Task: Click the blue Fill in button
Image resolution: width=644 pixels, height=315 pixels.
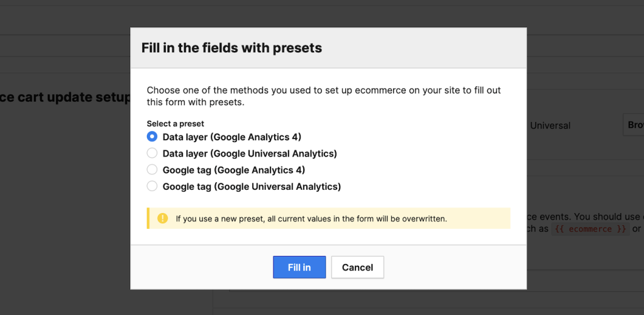Action: pos(299,267)
